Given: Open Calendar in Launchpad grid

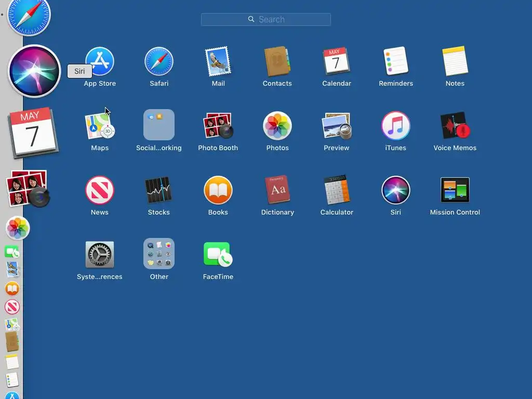Looking at the screenshot, I should tap(336, 61).
